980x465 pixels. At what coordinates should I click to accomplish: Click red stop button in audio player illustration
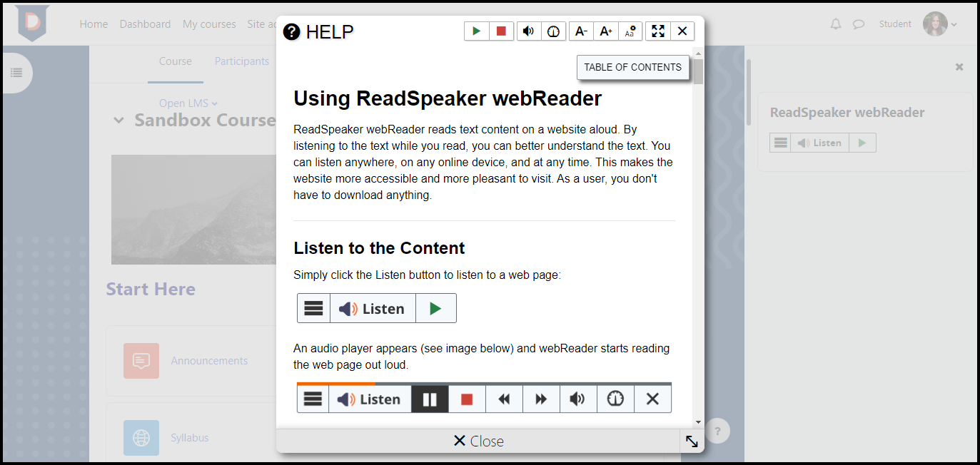[x=467, y=399]
